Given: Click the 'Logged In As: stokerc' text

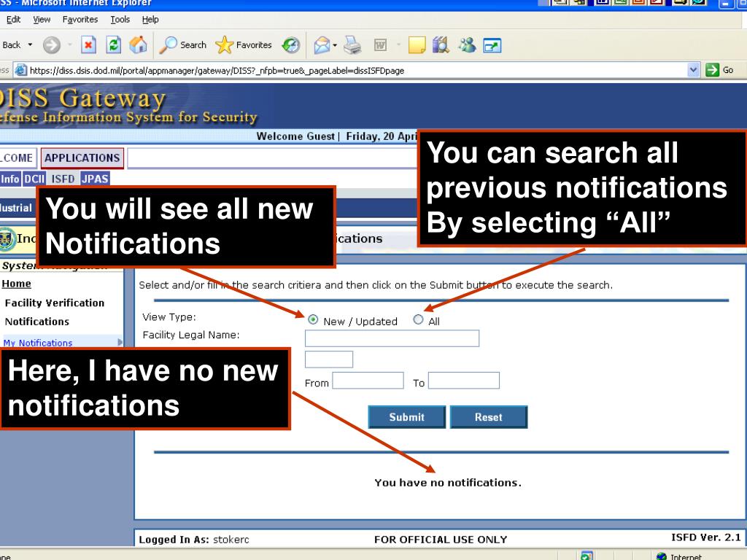Looking at the screenshot, I should tap(194, 540).
